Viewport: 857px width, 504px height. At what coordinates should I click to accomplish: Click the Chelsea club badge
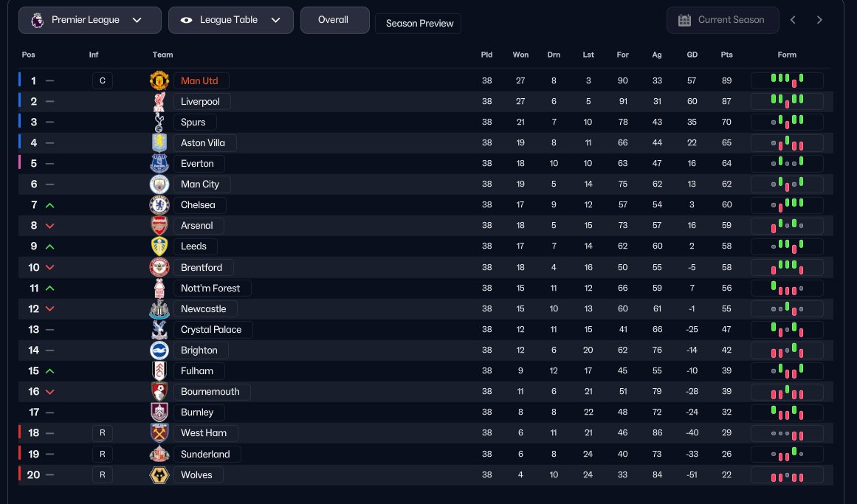click(159, 204)
